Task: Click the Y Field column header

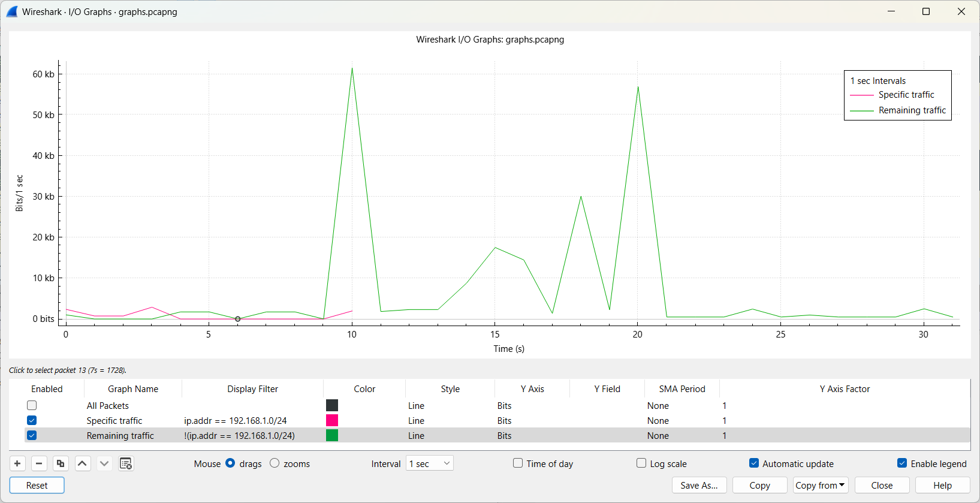Action: 607,389
